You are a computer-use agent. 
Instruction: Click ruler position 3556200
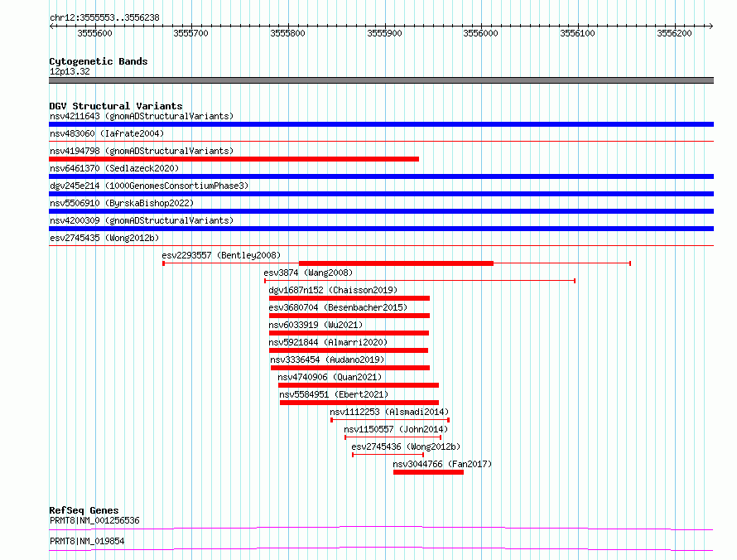(674, 33)
